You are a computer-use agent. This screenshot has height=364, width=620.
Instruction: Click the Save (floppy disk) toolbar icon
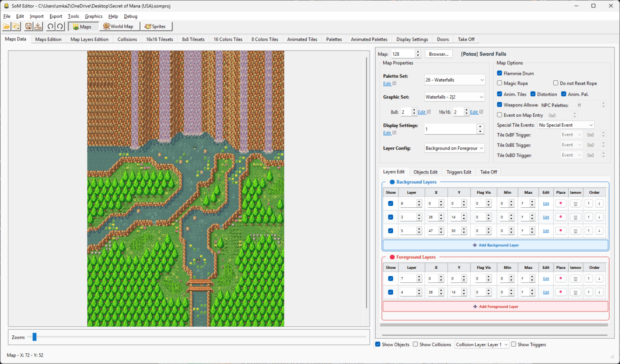[x=29, y=26]
